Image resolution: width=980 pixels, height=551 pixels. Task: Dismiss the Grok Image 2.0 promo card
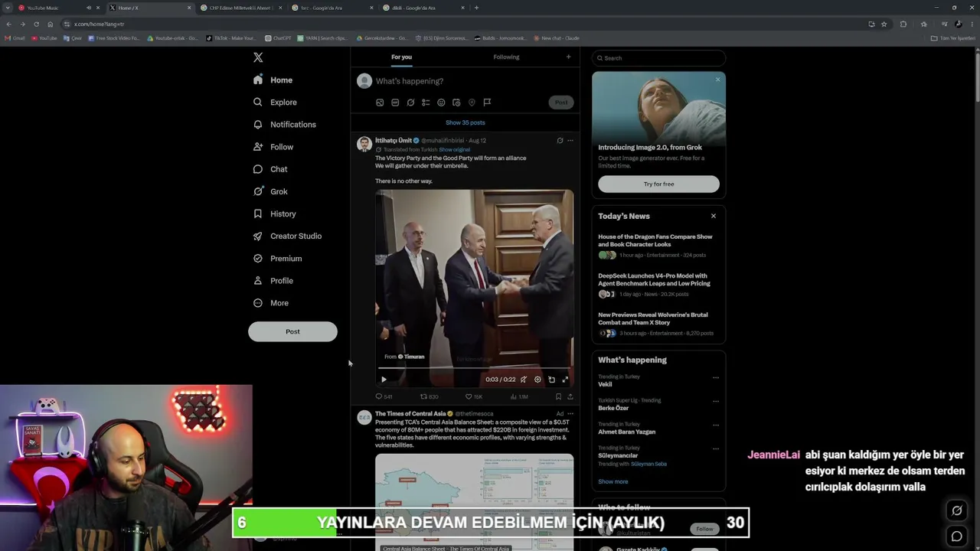(x=717, y=80)
